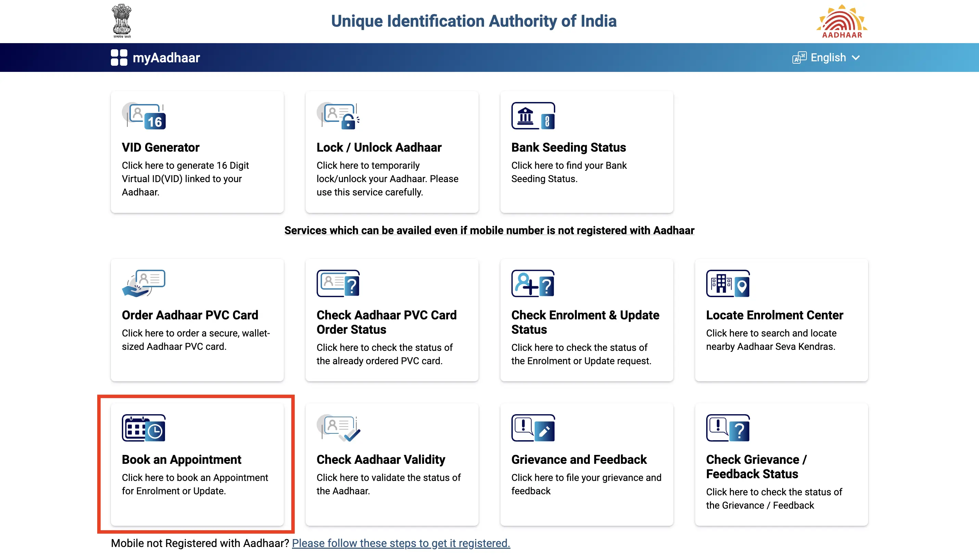Click Unique Identification Authority of India title

(x=474, y=21)
